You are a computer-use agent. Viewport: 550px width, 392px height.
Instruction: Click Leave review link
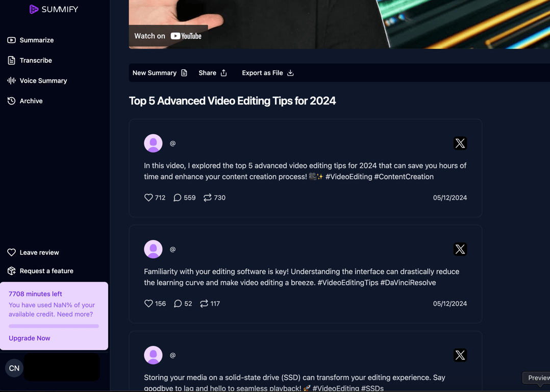[33, 252]
